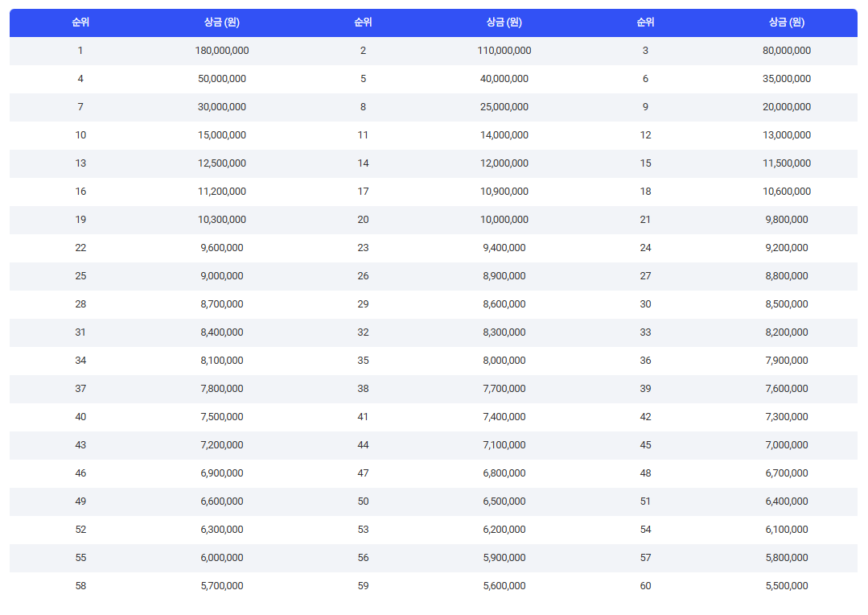This screenshot has height=615, width=868.
Task: Click the 8,200,000 prize cell
Action: point(786,332)
